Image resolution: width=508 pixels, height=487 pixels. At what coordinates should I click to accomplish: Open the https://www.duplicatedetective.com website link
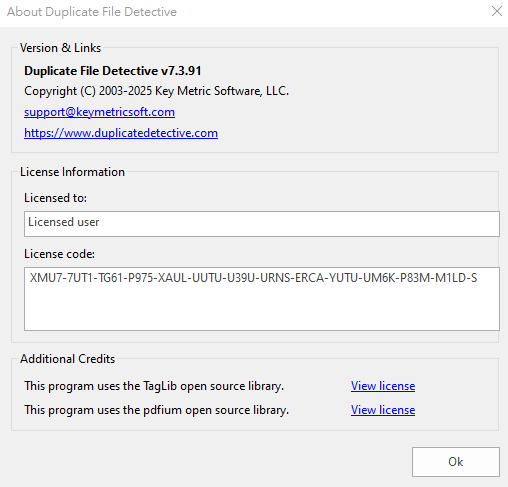(121, 133)
